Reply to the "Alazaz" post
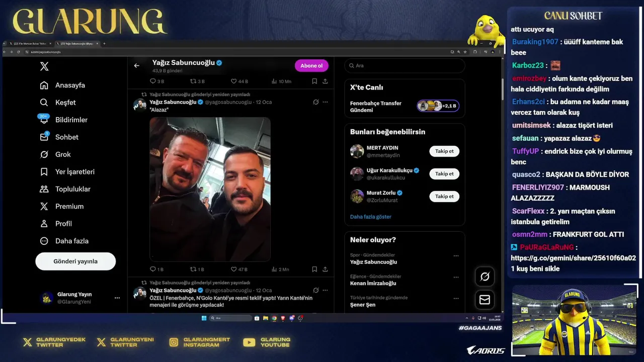This screenshot has height=362, width=644. click(x=153, y=269)
